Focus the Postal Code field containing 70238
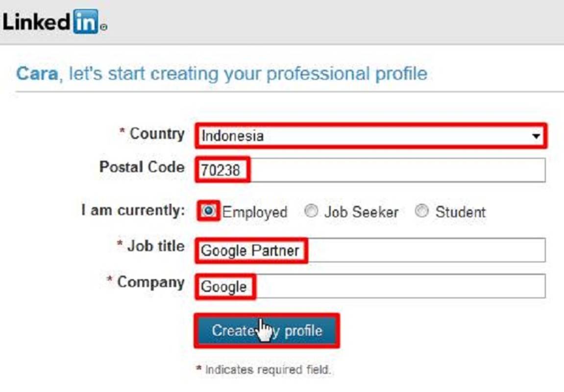This screenshot has height=392, width=564. click(x=371, y=170)
